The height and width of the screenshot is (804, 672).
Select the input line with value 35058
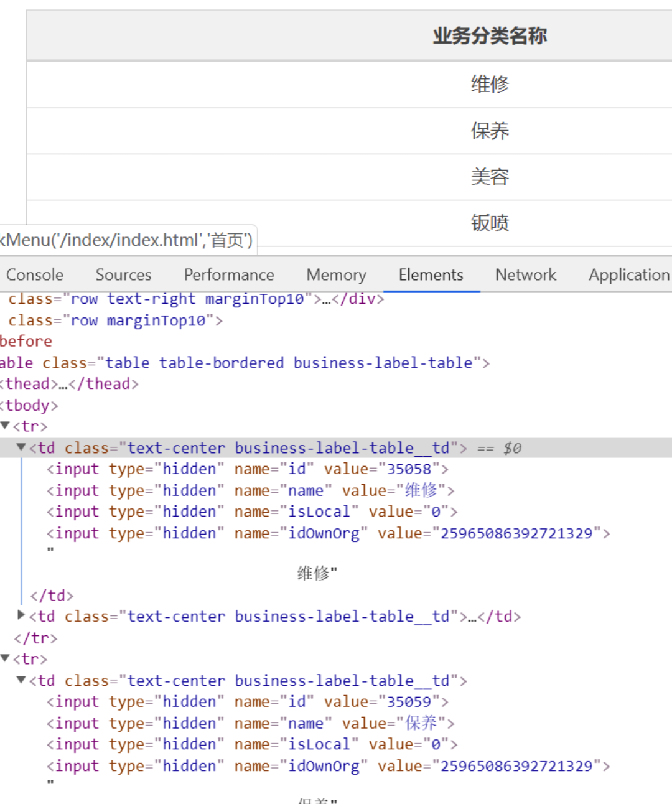pyautogui.click(x=247, y=469)
